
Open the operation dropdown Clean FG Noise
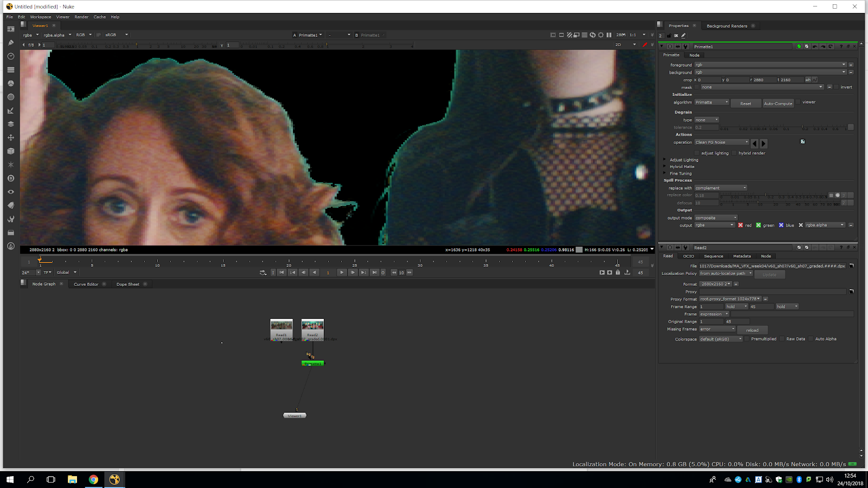pyautogui.click(x=722, y=143)
